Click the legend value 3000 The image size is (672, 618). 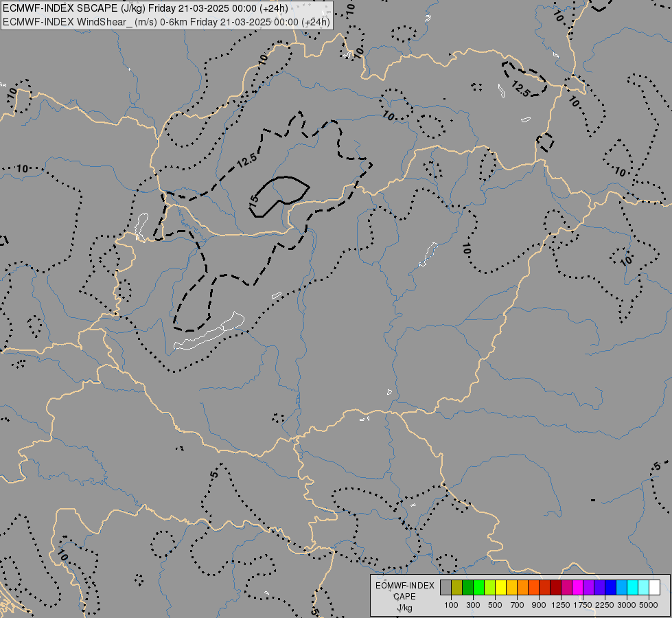(627, 605)
